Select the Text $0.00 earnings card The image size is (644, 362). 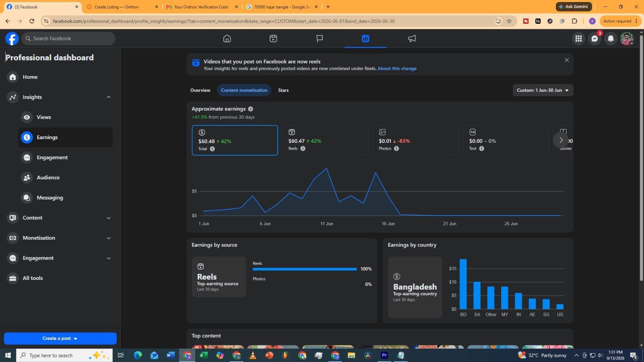[x=506, y=140]
